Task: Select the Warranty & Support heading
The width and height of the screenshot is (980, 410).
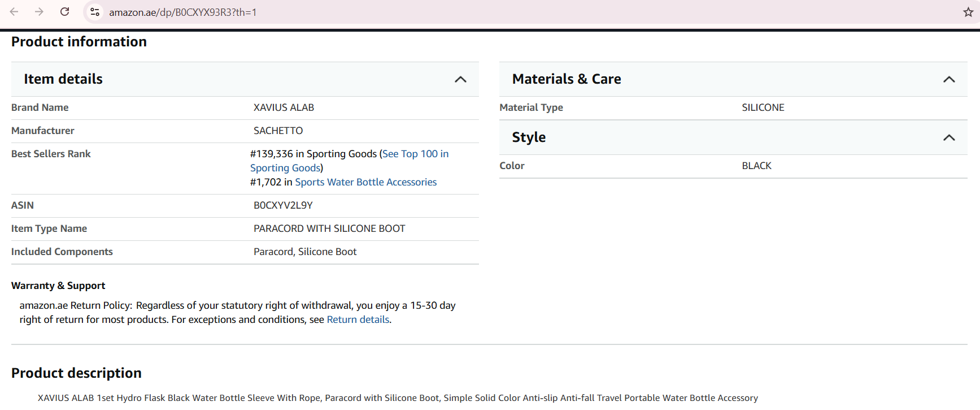Action: click(58, 286)
